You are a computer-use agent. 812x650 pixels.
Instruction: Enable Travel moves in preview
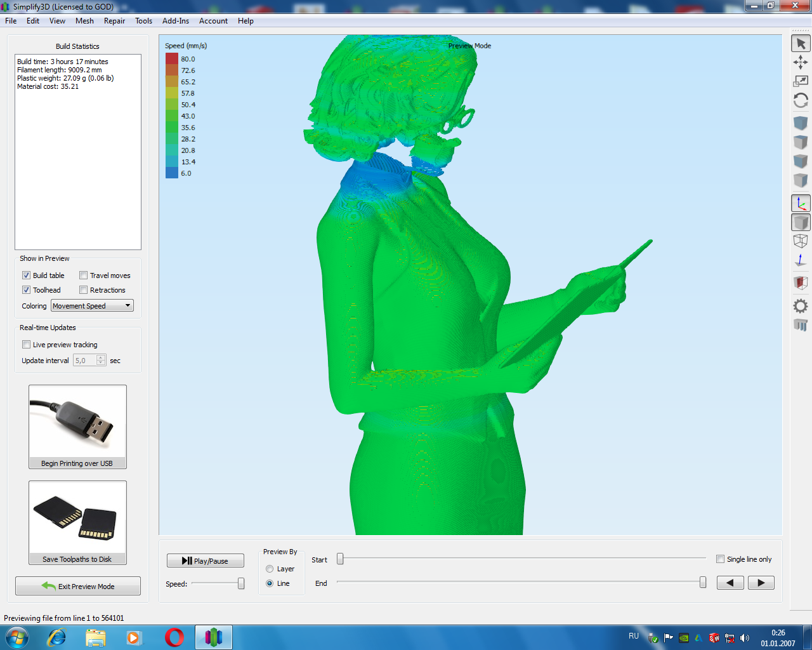[x=84, y=275]
